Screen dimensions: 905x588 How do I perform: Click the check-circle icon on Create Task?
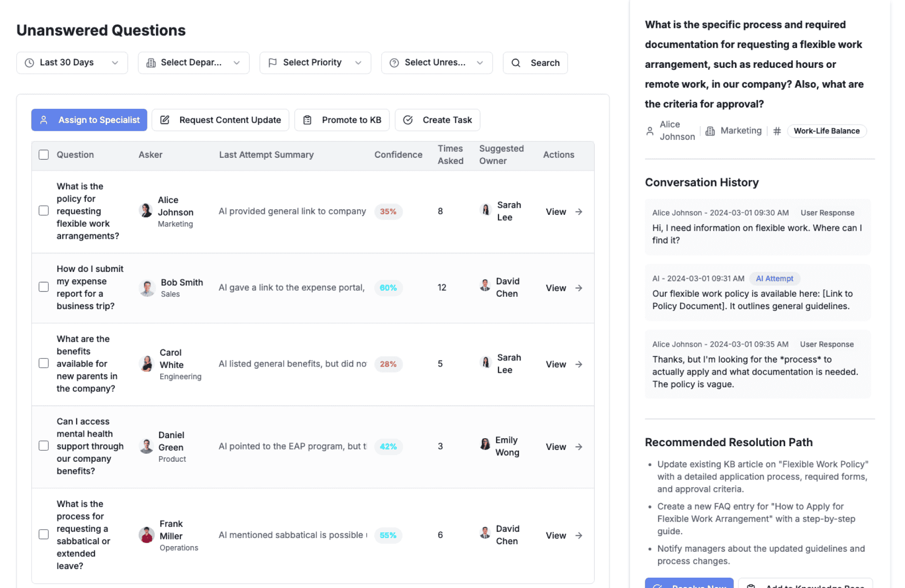[x=408, y=120]
